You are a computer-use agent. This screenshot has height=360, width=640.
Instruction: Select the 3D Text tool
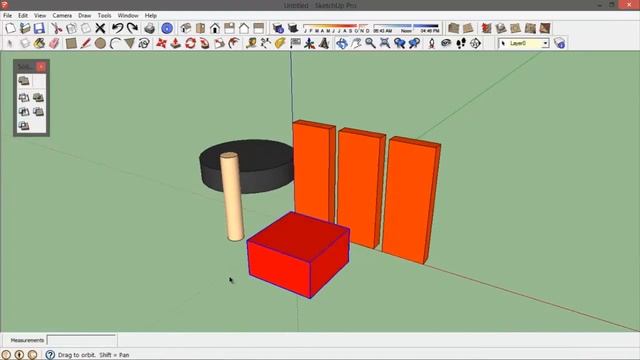(x=324, y=43)
